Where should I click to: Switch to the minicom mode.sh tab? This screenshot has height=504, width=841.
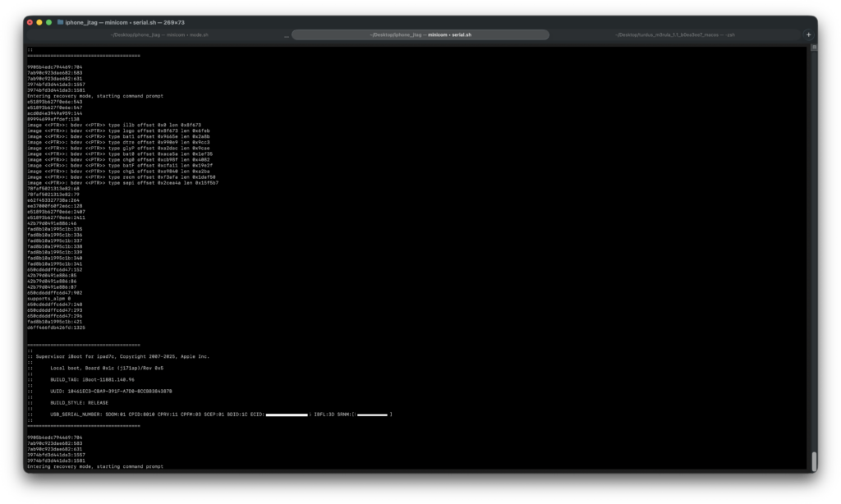pos(159,34)
